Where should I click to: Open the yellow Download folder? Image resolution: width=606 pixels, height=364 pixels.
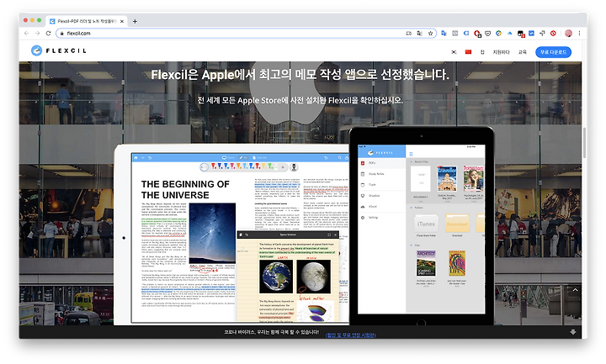(457, 224)
